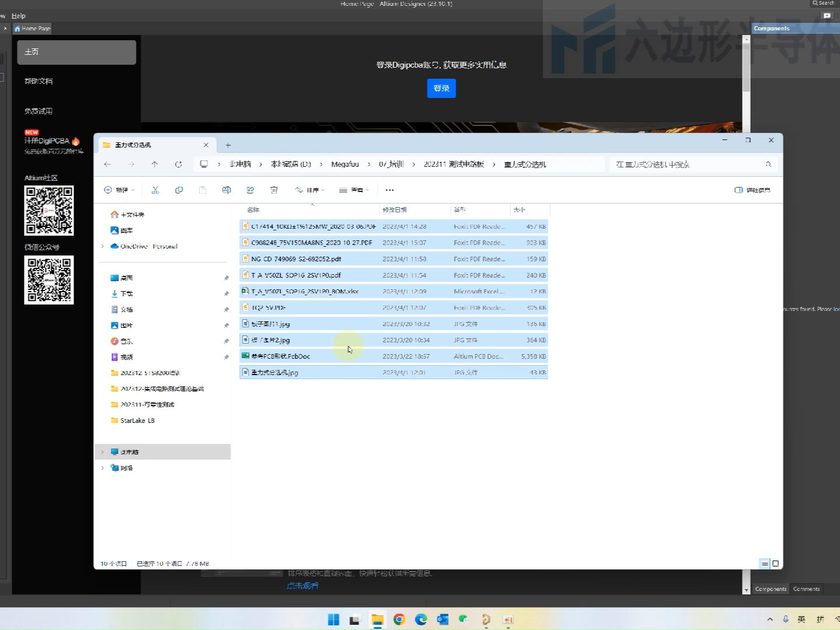Click the refresh icon in the address bar
Viewport: 840px width, 630px height.
point(179,164)
